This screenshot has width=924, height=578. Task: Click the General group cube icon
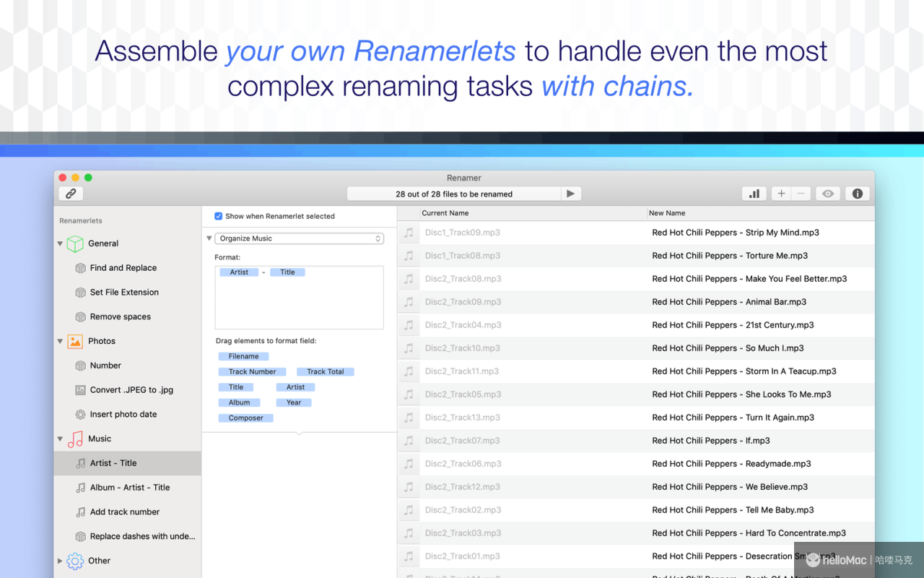75,243
